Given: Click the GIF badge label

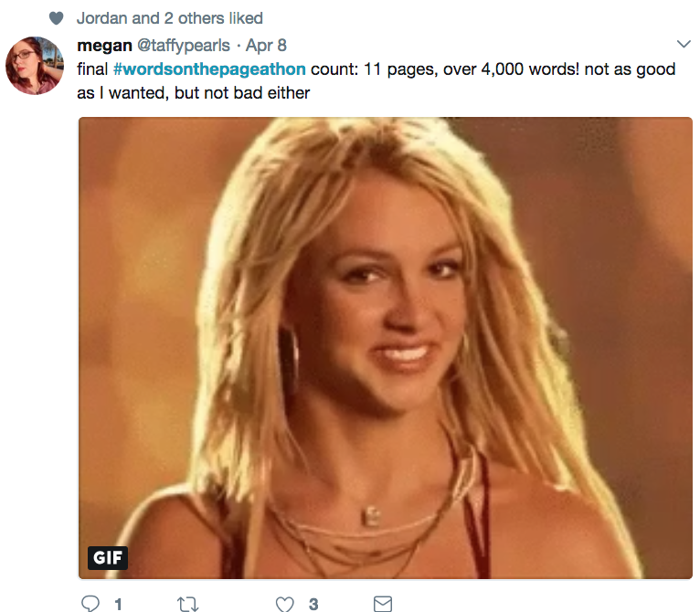Looking at the screenshot, I should [x=108, y=557].
